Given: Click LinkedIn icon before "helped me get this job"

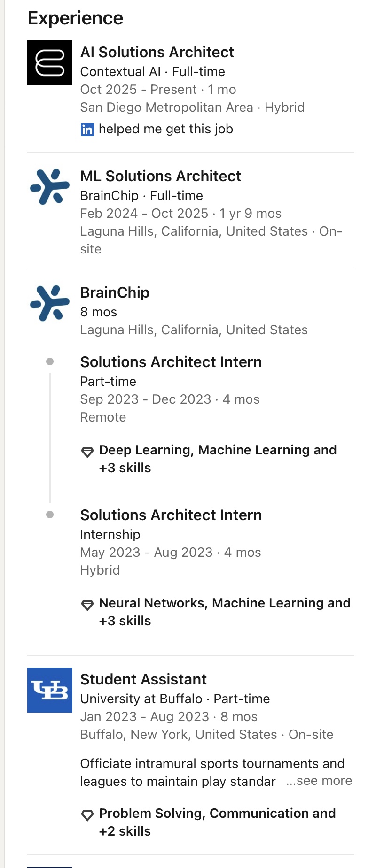Looking at the screenshot, I should (87, 130).
